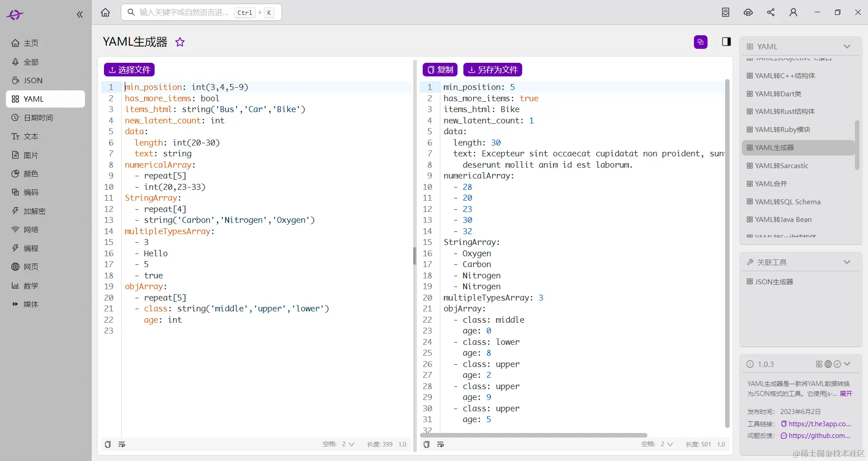Select YAML in the left sidebar
The width and height of the screenshot is (868, 461).
[45, 99]
